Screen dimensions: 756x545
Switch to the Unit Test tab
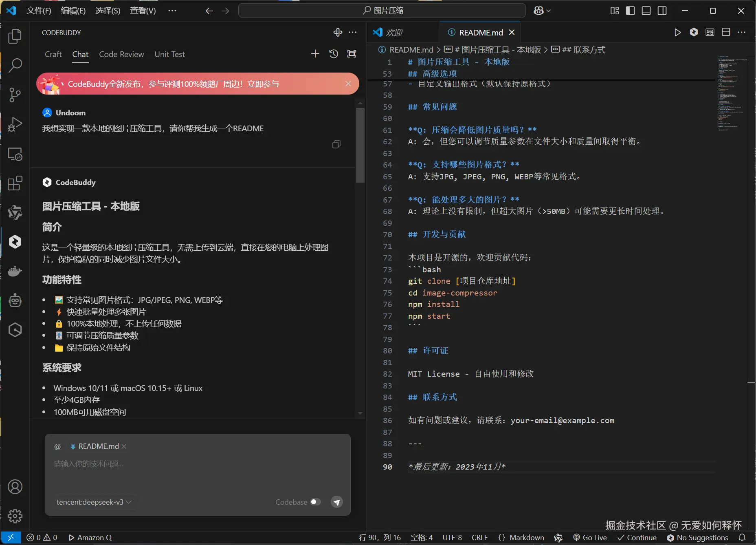pos(169,54)
